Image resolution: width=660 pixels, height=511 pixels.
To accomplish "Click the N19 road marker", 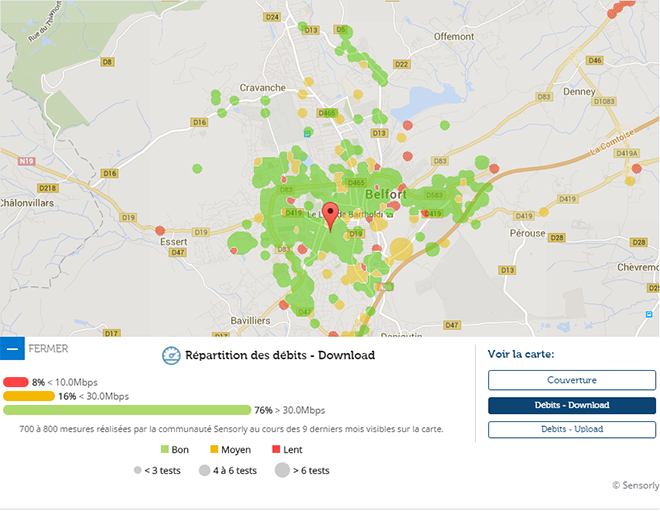I will click(x=26, y=161).
